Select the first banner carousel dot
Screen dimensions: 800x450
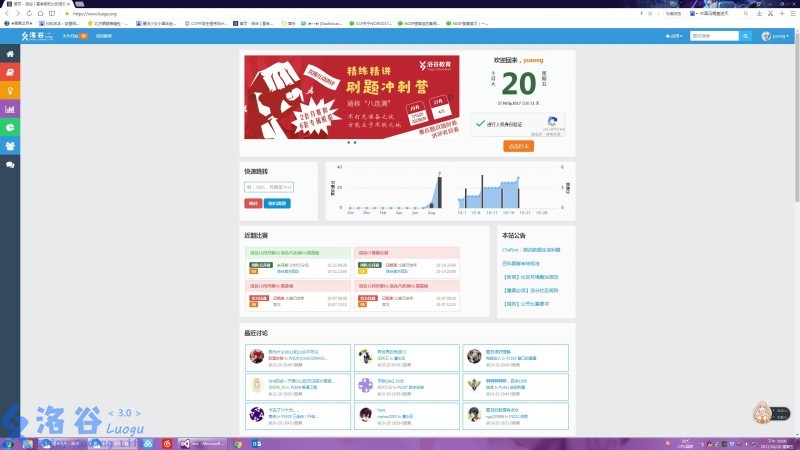(347, 143)
